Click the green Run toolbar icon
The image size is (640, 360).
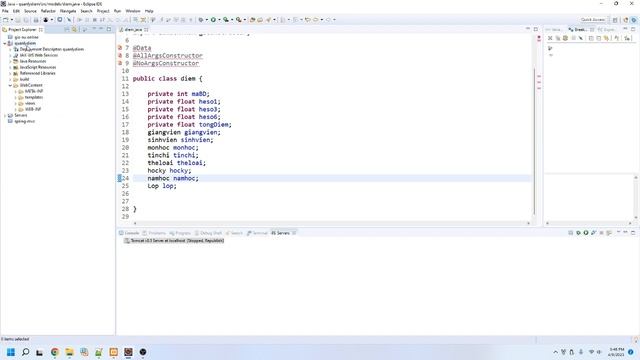click(x=213, y=20)
